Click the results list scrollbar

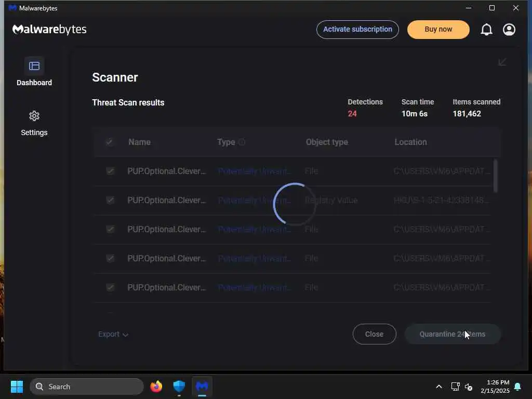[x=495, y=176]
